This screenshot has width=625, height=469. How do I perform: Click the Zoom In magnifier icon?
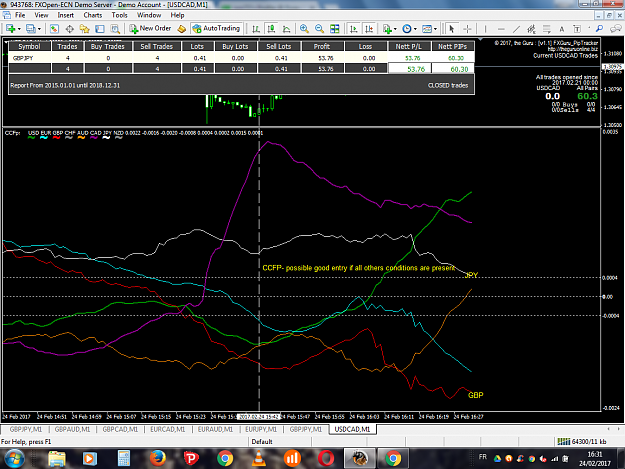pos(304,29)
